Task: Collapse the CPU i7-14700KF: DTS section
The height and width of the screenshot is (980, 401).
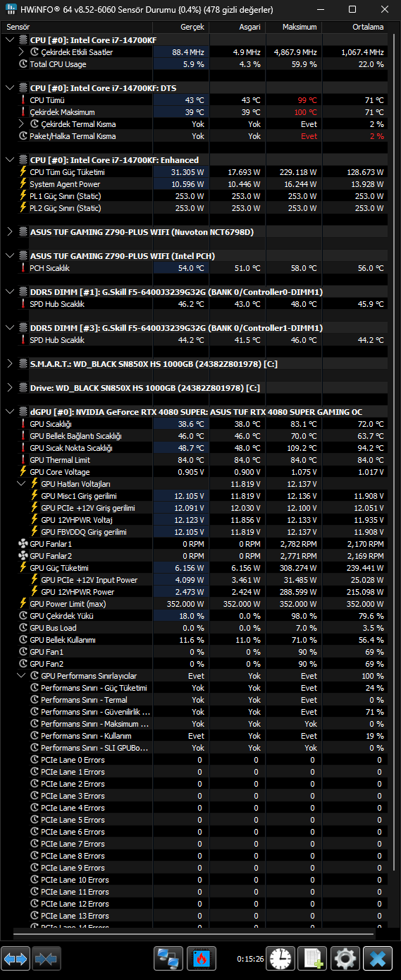Action: (x=9, y=88)
